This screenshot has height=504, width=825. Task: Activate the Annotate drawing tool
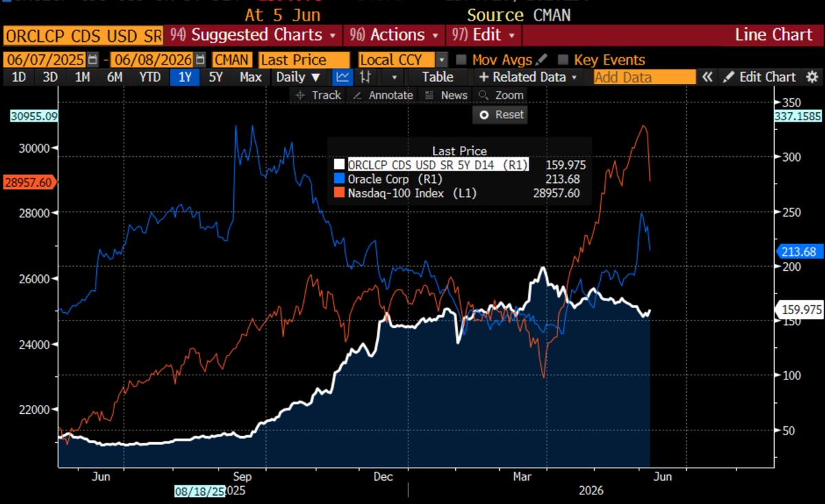tap(382, 96)
